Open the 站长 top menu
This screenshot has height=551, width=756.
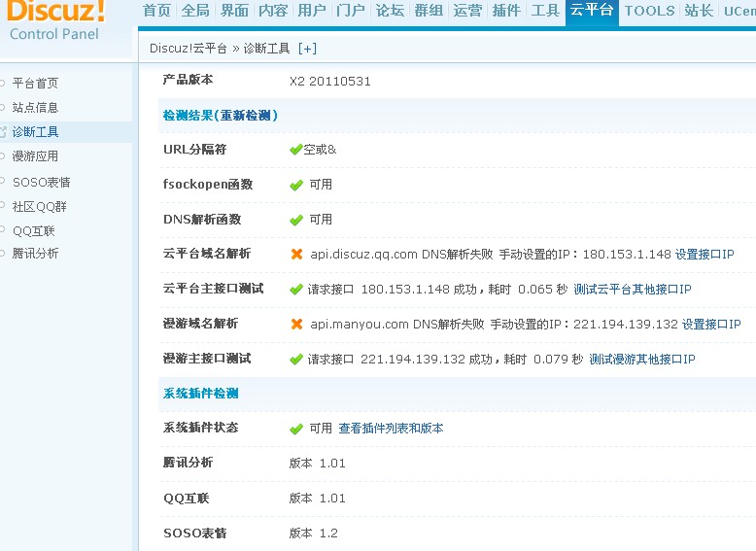tap(699, 10)
